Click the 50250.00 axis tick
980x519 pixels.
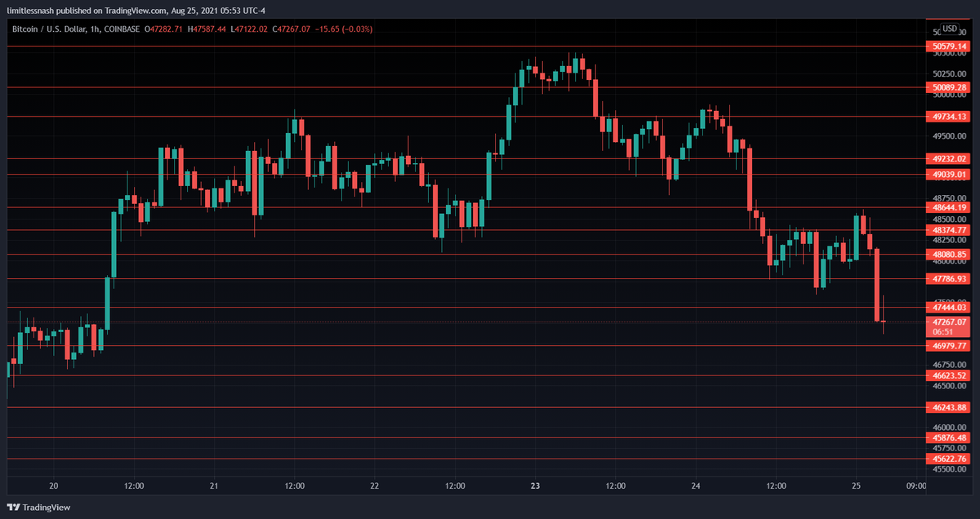(949, 73)
